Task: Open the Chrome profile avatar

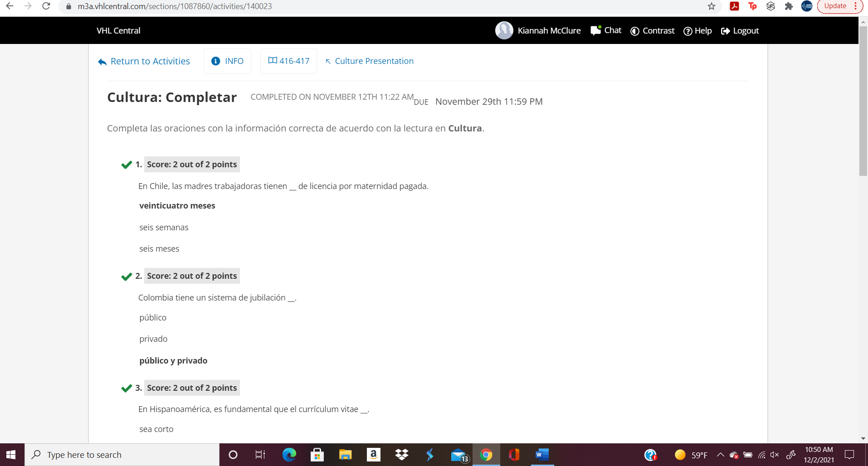Action: (x=807, y=6)
